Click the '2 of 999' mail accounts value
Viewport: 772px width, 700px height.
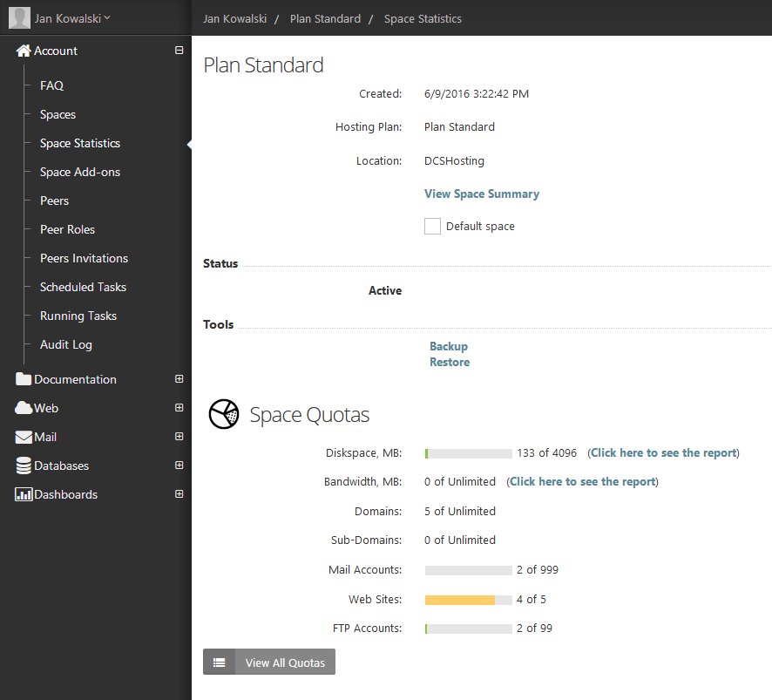(x=538, y=570)
